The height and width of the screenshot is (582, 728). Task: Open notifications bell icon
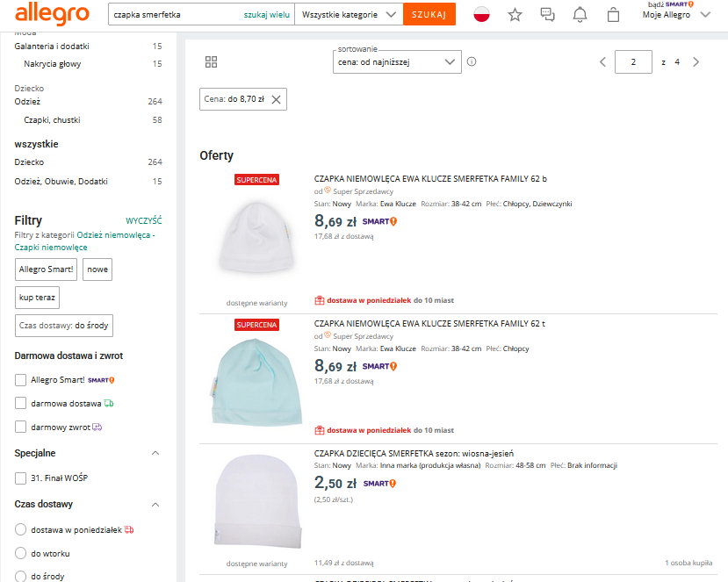tap(580, 15)
